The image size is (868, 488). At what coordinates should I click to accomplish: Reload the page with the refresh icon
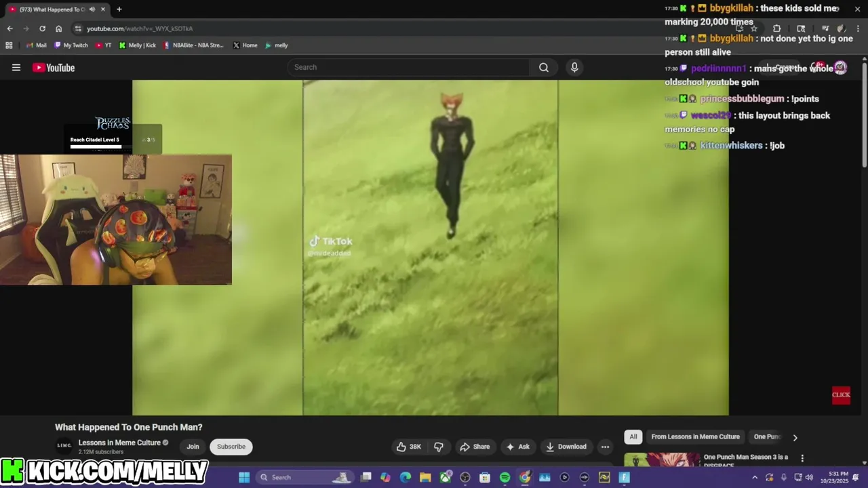click(42, 28)
